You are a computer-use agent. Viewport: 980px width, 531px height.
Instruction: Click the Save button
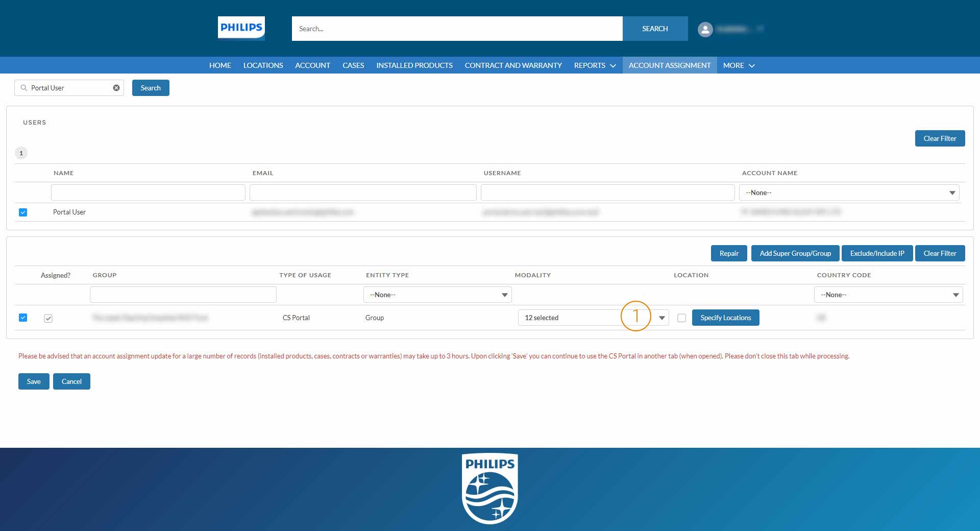(x=34, y=381)
